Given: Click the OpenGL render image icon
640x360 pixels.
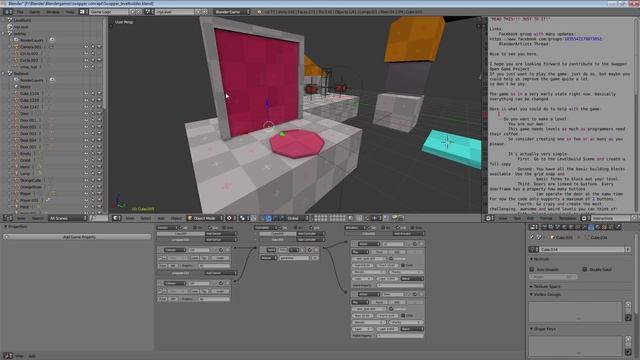Looking at the screenshot, I should point(395,218).
